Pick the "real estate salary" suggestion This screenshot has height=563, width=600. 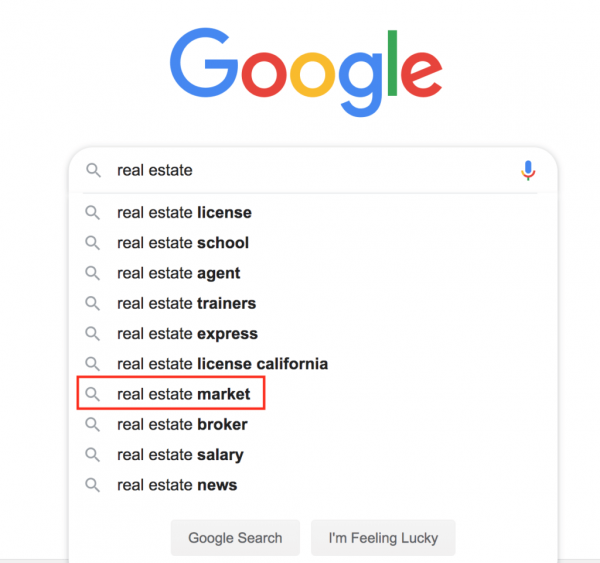point(180,455)
